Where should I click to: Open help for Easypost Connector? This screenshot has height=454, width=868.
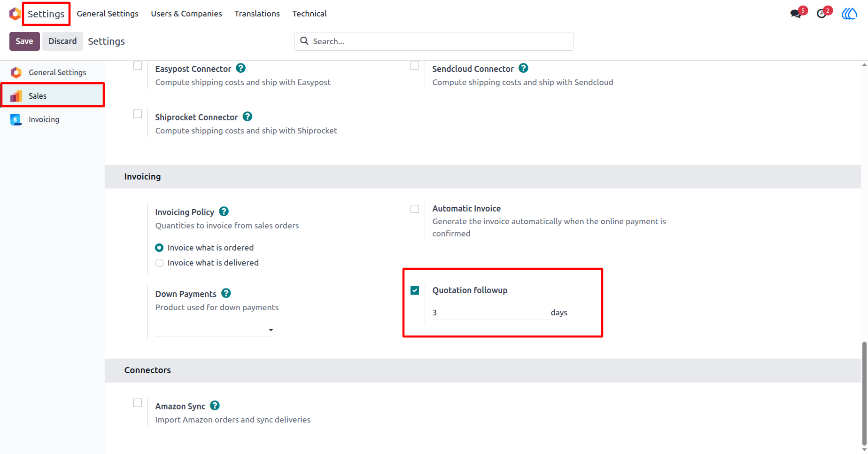241,68
